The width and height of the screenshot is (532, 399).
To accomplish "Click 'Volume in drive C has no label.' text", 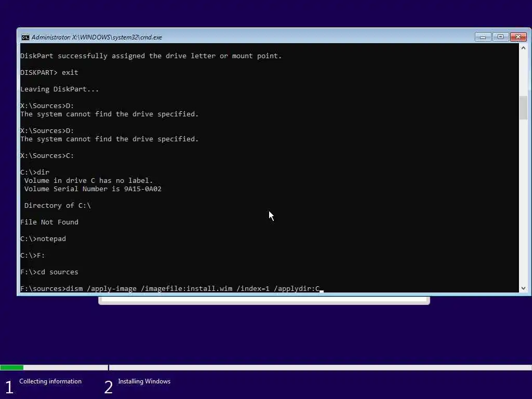I will click(x=88, y=180).
